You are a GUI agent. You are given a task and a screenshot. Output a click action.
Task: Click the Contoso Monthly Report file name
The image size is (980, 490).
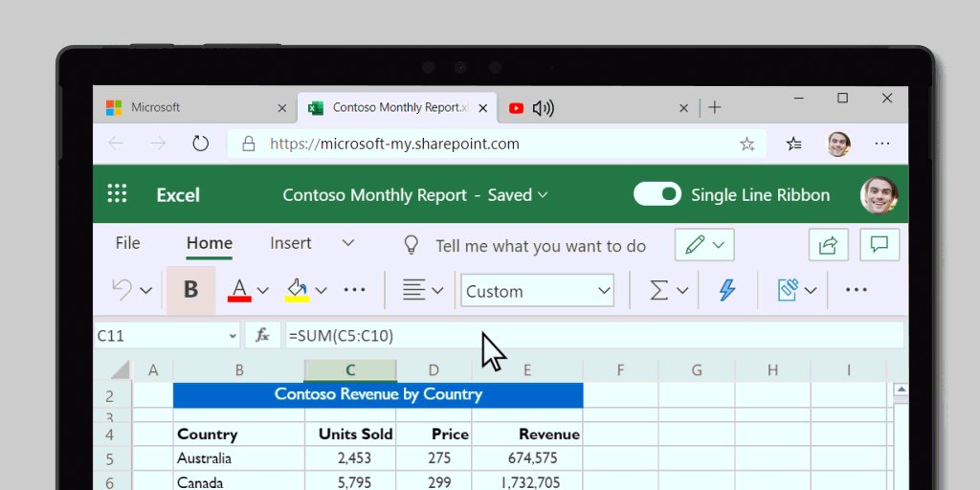point(374,195)
